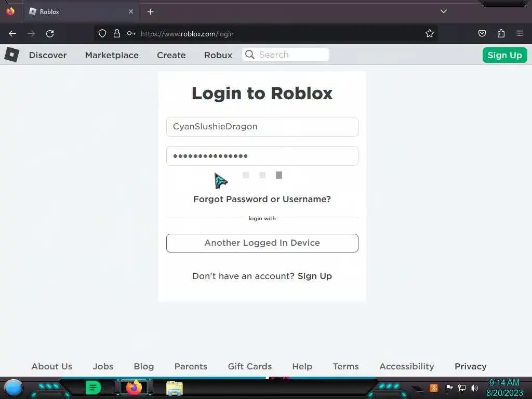Click Forgot Password or Username link

click(x=262, y=199)
